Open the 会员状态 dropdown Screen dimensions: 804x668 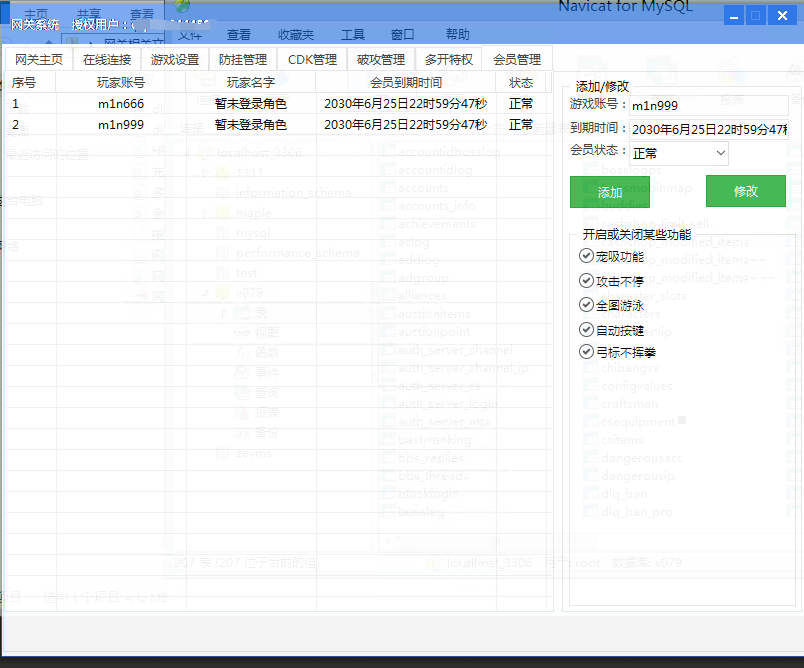coord(679,153)
